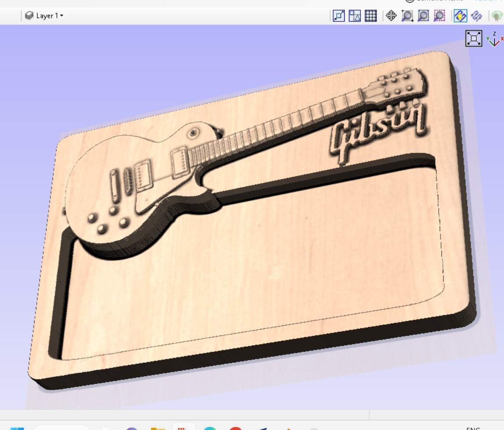Viewport: 504px width, 430px height.
Task: Disable the highlighted vector drawing toggle
Action: [459, 16]
